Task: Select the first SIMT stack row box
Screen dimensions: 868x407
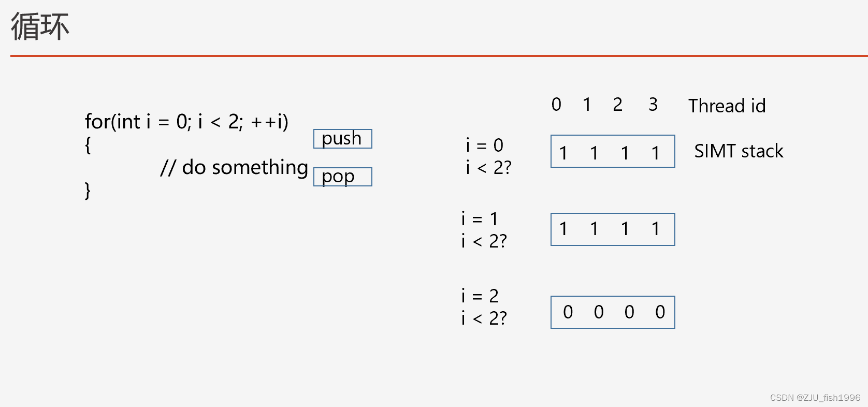Action: [x=613, y=151]
